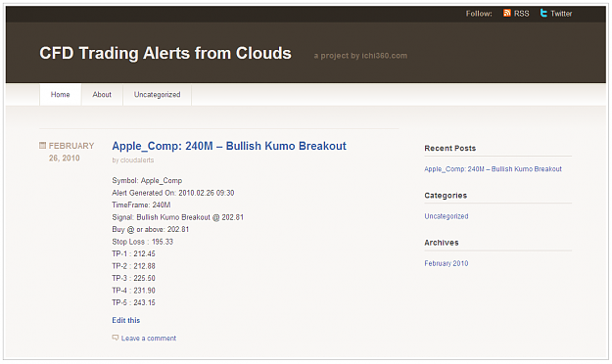The image size is (612, 364).
Task: Open Apple_Comp post under Recent Posts
Action: tap(493, 169)
